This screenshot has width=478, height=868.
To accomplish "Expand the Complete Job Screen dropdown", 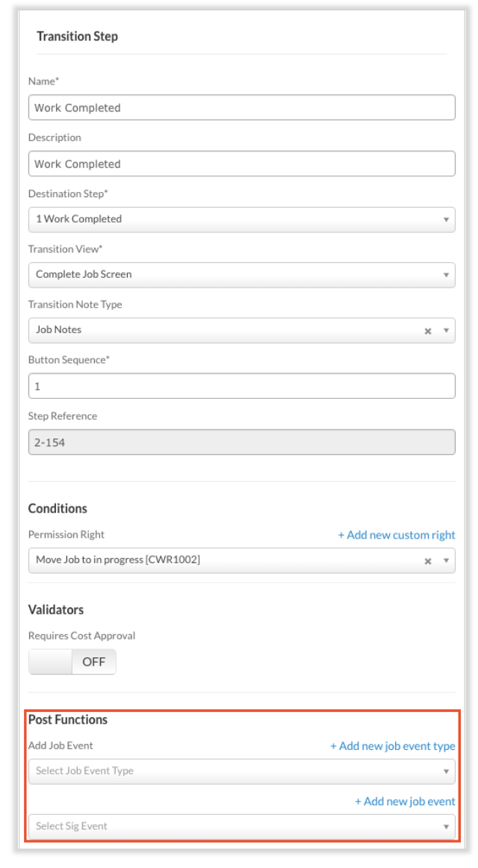I will click(242, 275).
